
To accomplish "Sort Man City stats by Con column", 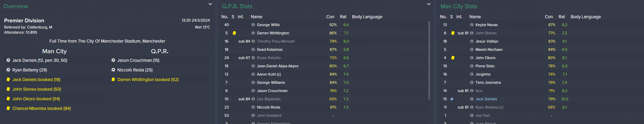I will [x=549, y=16].
